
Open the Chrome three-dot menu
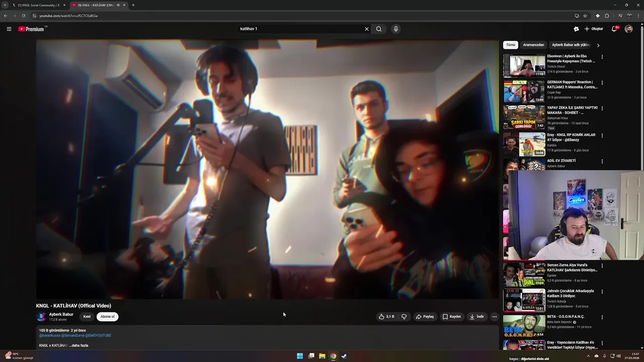click(x=637, y=16)
